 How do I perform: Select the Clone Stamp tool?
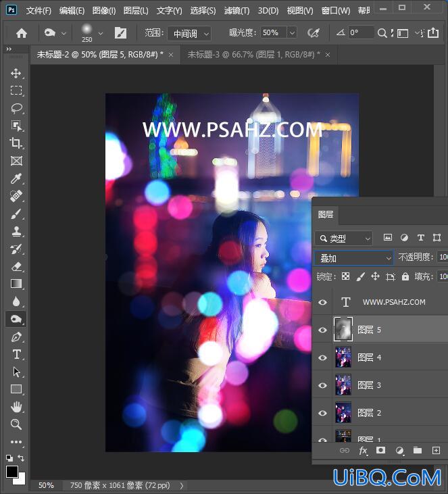click(16, 232)
